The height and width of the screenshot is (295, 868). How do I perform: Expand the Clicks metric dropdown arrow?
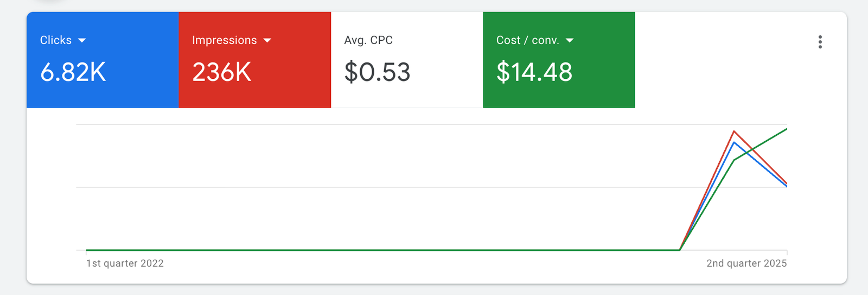(82, 41)
